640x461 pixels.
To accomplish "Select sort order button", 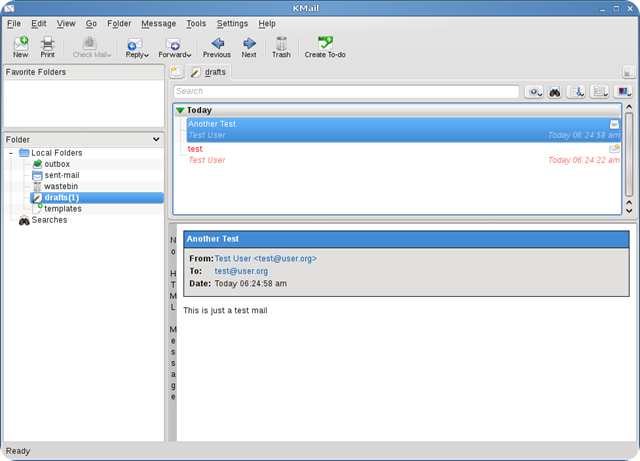I will (576, 92).
